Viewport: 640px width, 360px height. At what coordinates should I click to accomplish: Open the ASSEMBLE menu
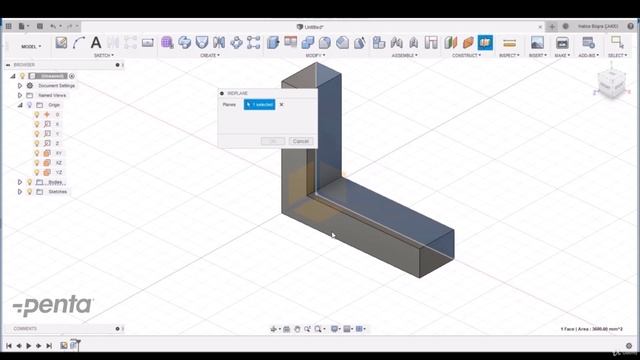(404, 55)
